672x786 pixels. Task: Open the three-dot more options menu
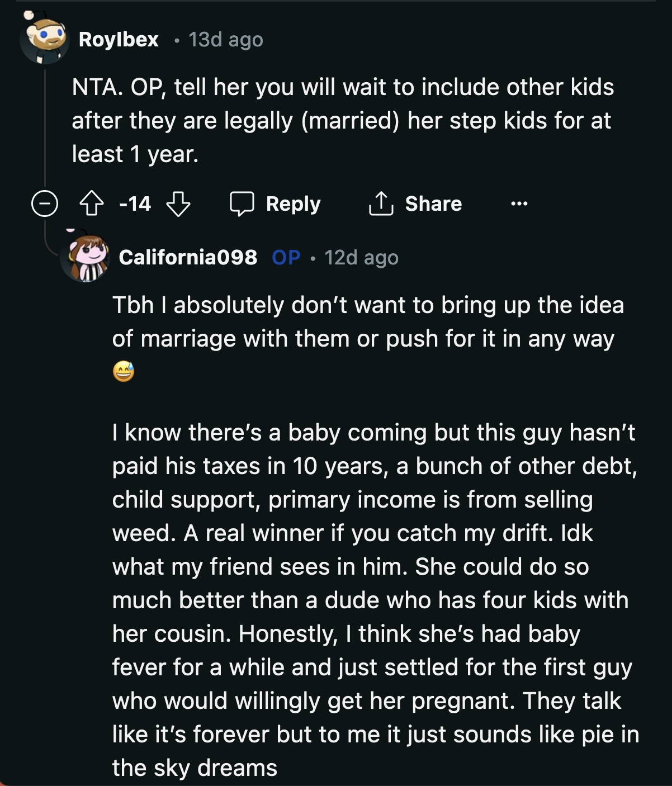(x=519, y=203)
